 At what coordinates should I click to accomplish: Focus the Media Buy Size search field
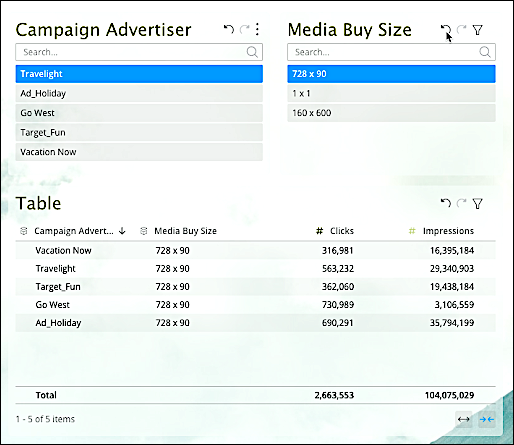pos(391,52)
